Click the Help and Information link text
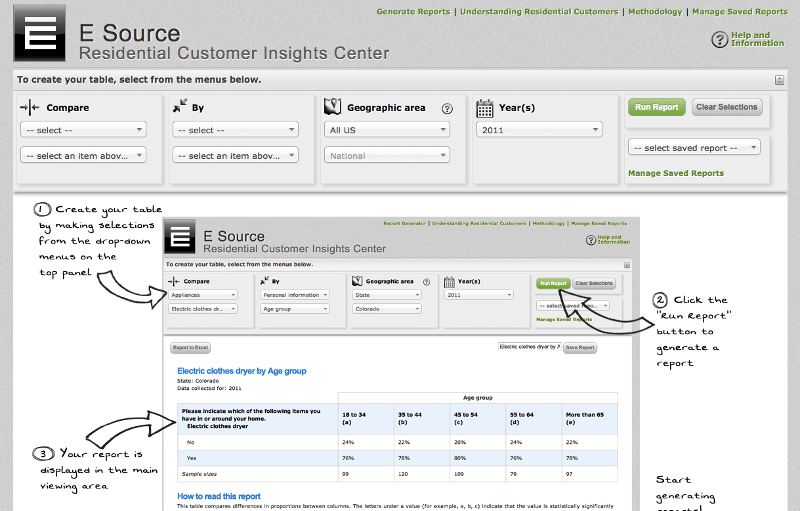 758,39
